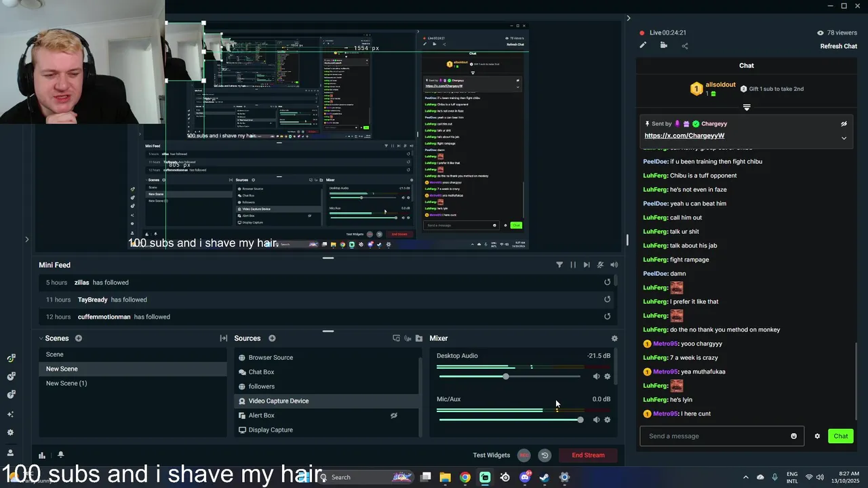The height and width of the screenshot is (488, 868).
Task: Replay the cuffemmotionman follow alert
Action: click(x=607, y=317)
